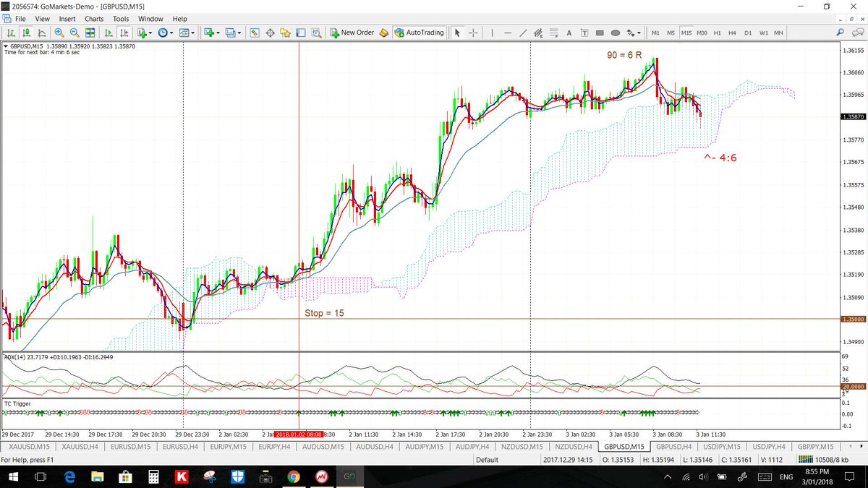This screenshot has height=488, width=868.
Task: Switch timeframe to M5
Action: coord(671,33)
